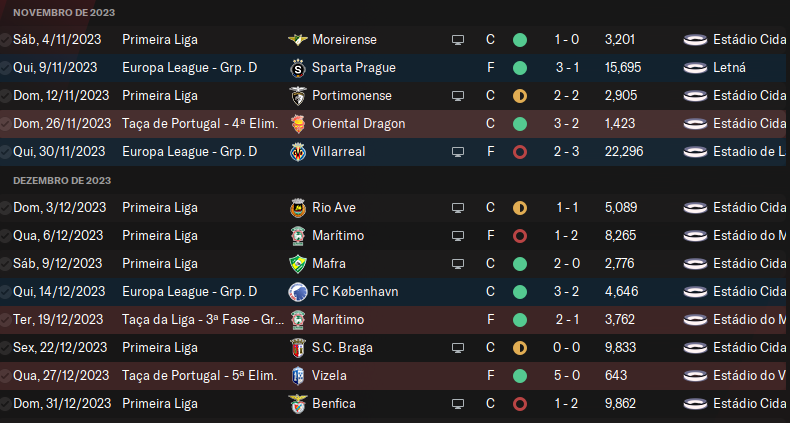Image resolution: width=790 pixels, height=423 pixels.
Task: Click the 22,296 attendance figure
Action: 624,152
